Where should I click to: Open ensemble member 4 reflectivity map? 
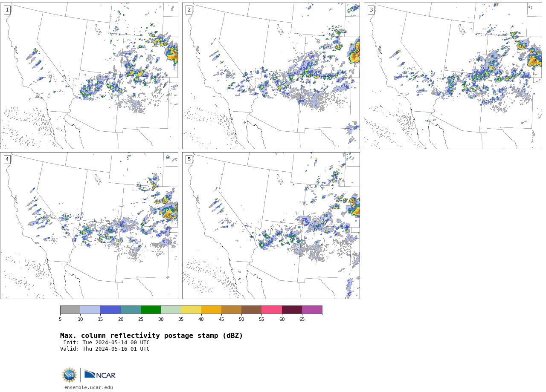pyautogui.click(x=89, y=225)
